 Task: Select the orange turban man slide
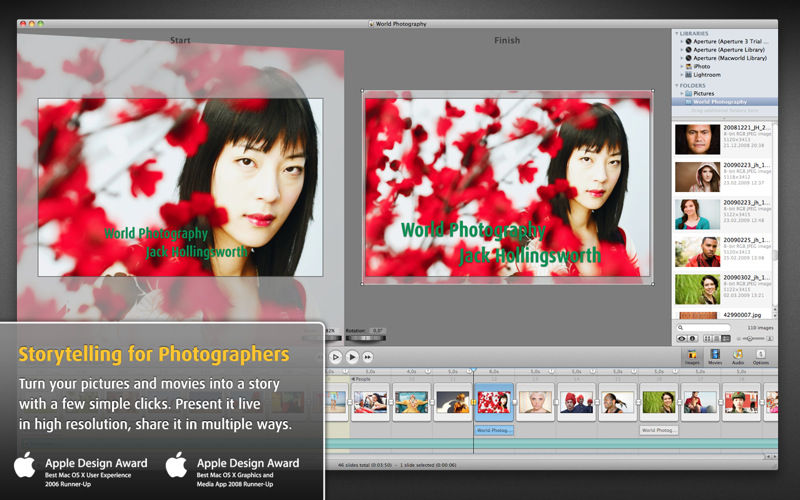(x=453, y=403)
